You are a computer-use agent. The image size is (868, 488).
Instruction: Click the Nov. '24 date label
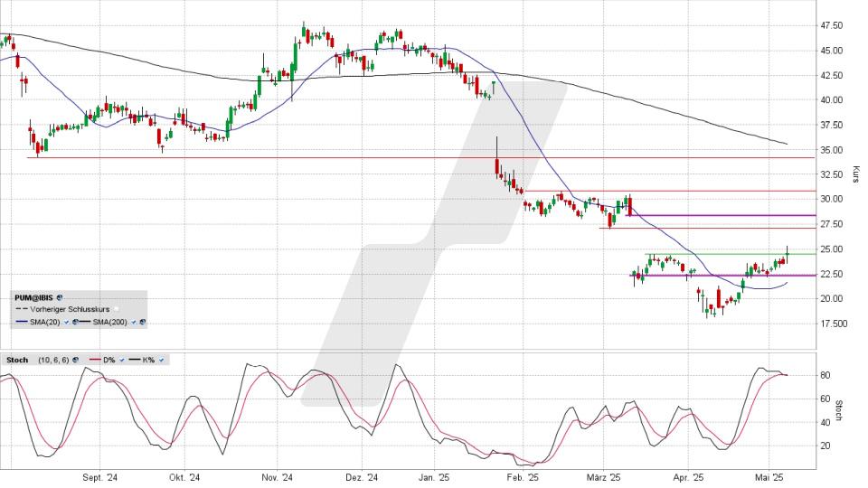click(x=278, y=477)
